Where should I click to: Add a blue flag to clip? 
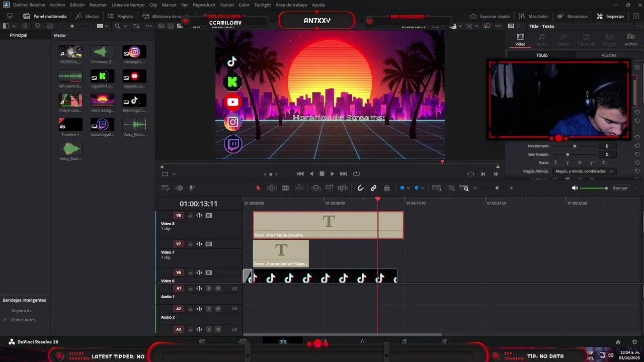(x=402, y=188)
